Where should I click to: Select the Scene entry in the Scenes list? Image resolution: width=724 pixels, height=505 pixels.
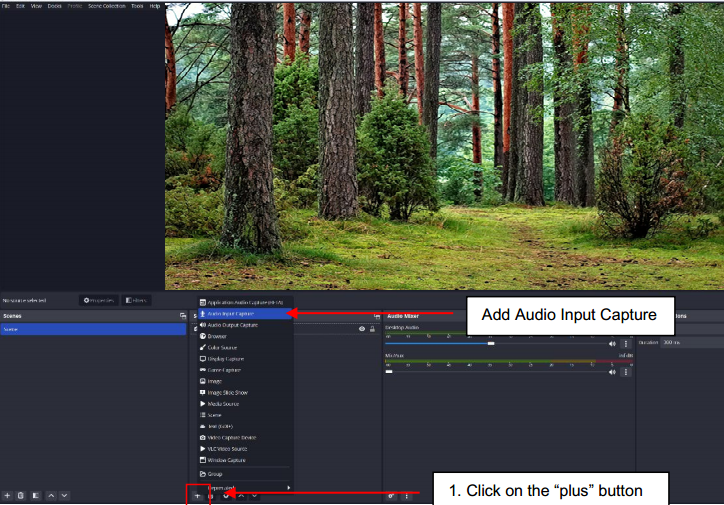pos(93,329)
